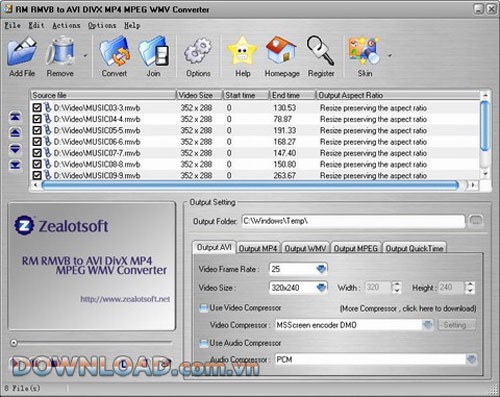Select the end time 263.67 cell
Screen dimensions: 500x397
[284, 175]
